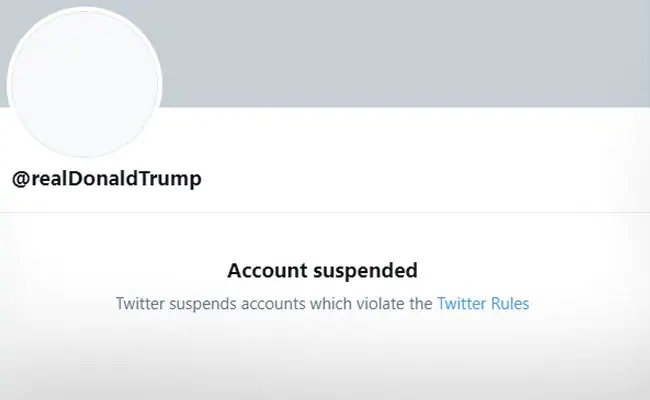The height and width of the screenshot is (400, 650).
Task: Click the "@" symbol in the handle
Action: [19, 179]
